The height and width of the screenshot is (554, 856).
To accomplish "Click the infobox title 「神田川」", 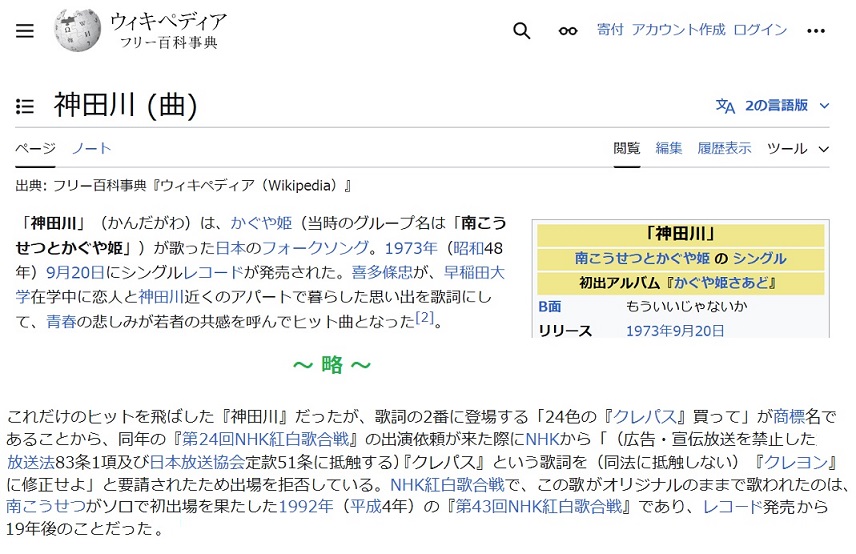I will point(681,234).
